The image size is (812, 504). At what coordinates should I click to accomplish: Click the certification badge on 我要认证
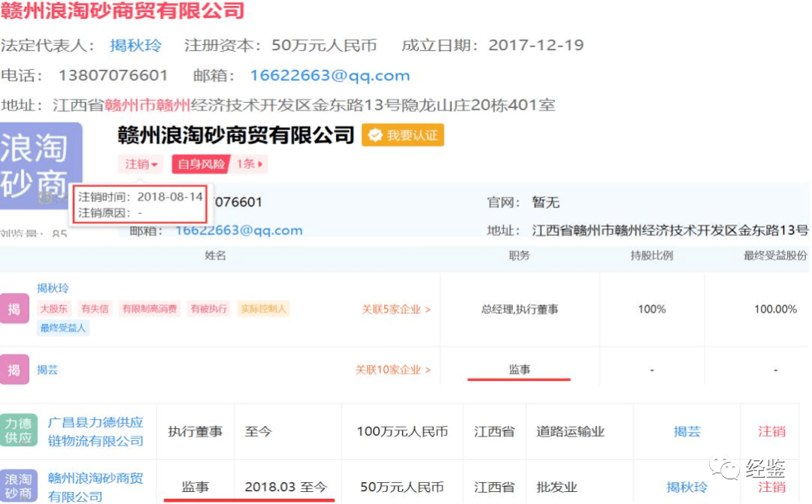pos(374,135)
